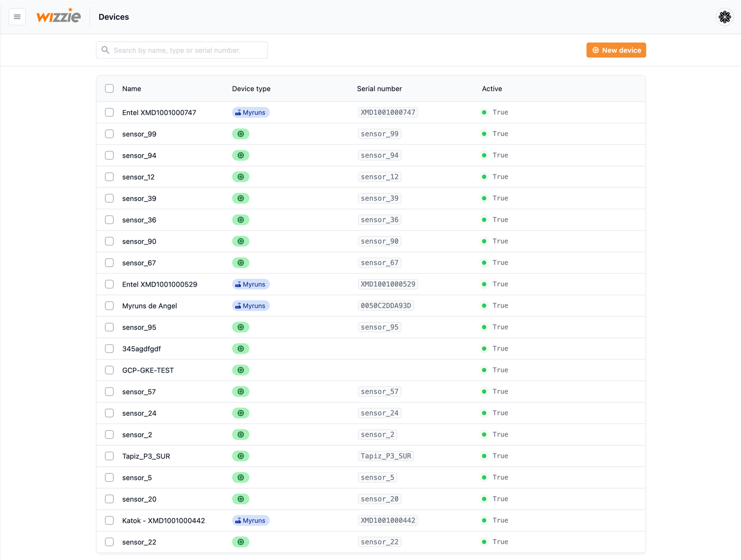
Task: Click the Myruns badge for Entel XMD1001000747
Action: (250, 113)
